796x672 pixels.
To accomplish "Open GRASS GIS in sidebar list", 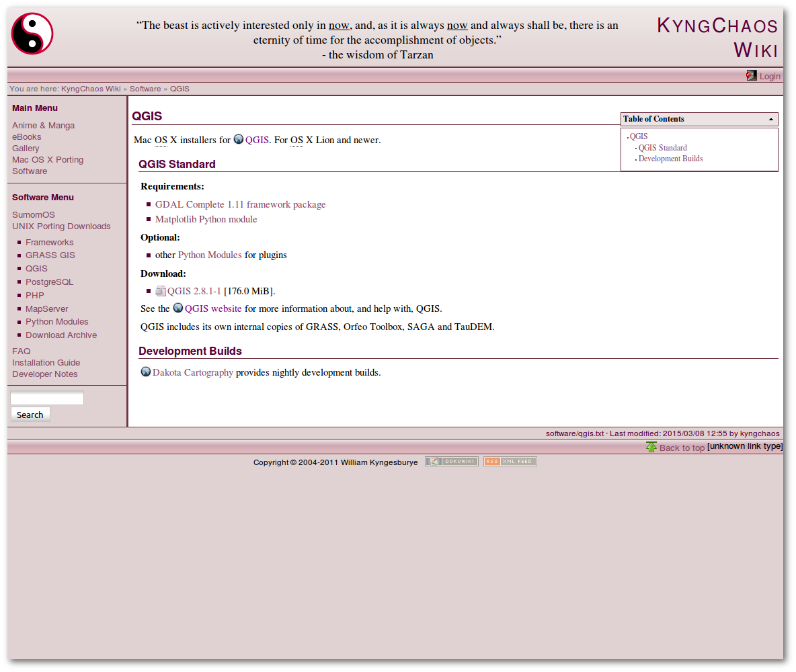I will pos(50,255).
